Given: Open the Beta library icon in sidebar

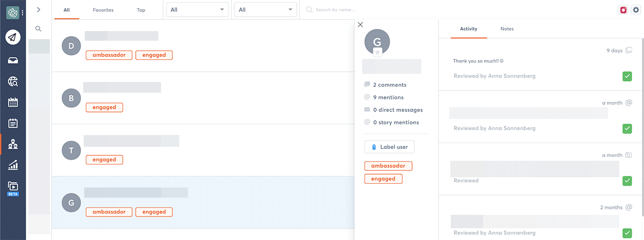Looking at the screenshot, I should [13, 188].
